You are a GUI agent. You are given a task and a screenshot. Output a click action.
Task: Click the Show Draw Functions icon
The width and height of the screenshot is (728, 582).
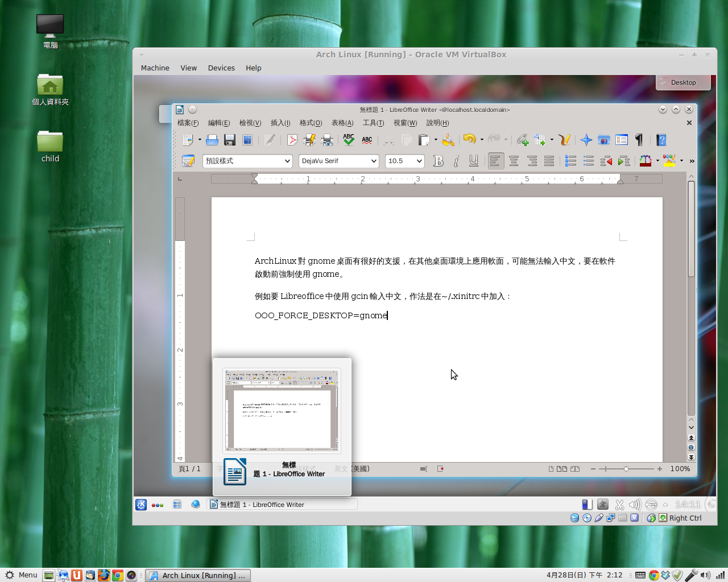[564, 140]
